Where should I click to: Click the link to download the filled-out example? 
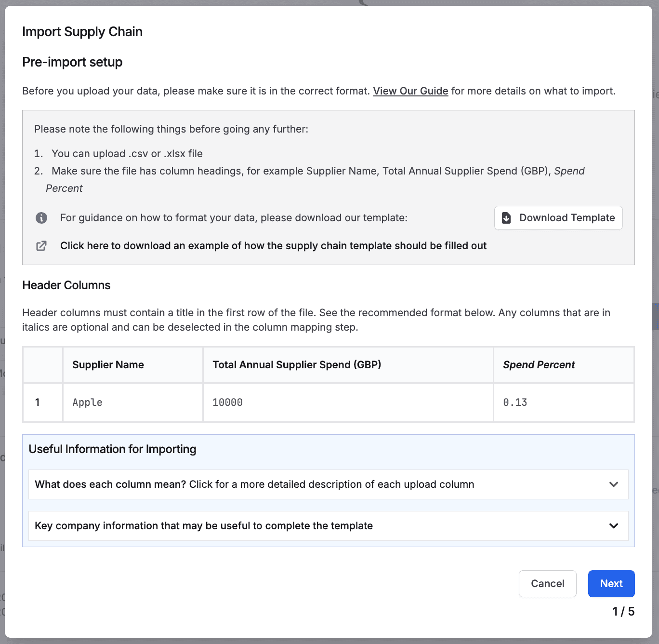273,246
